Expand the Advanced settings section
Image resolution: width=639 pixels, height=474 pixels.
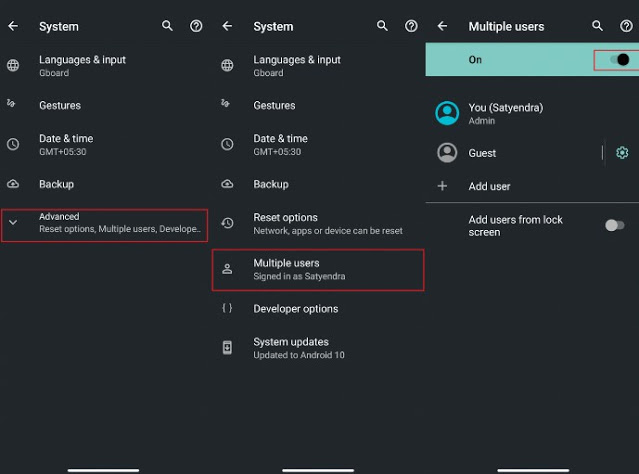[104, 223]
